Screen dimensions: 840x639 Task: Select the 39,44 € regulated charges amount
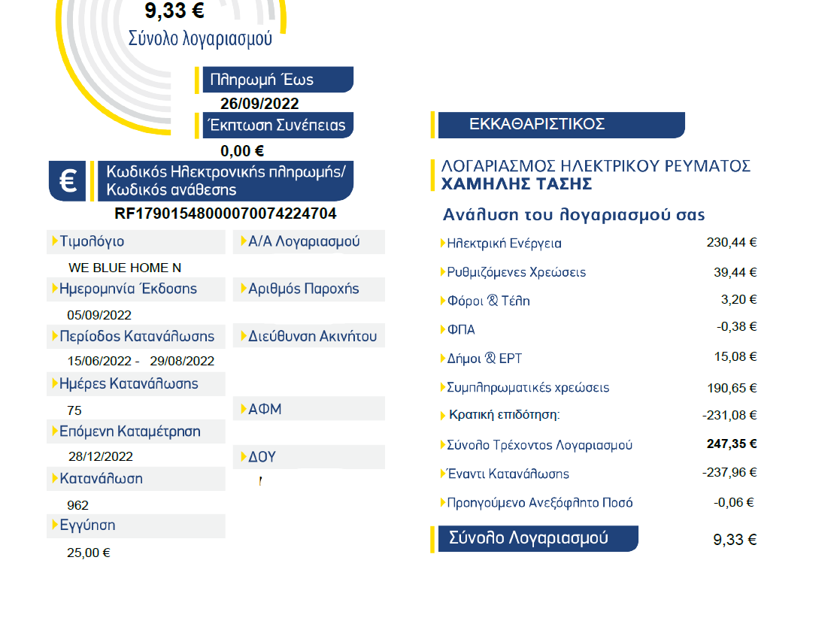(735, 273)
